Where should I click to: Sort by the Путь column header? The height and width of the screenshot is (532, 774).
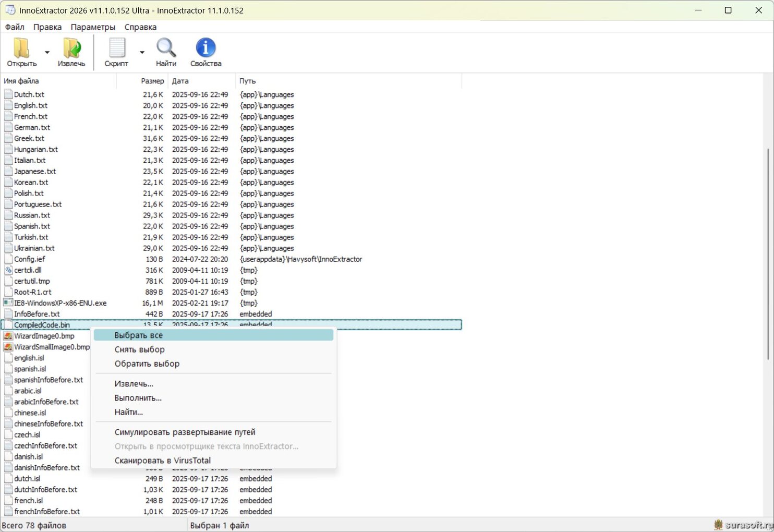click(349, 81)
